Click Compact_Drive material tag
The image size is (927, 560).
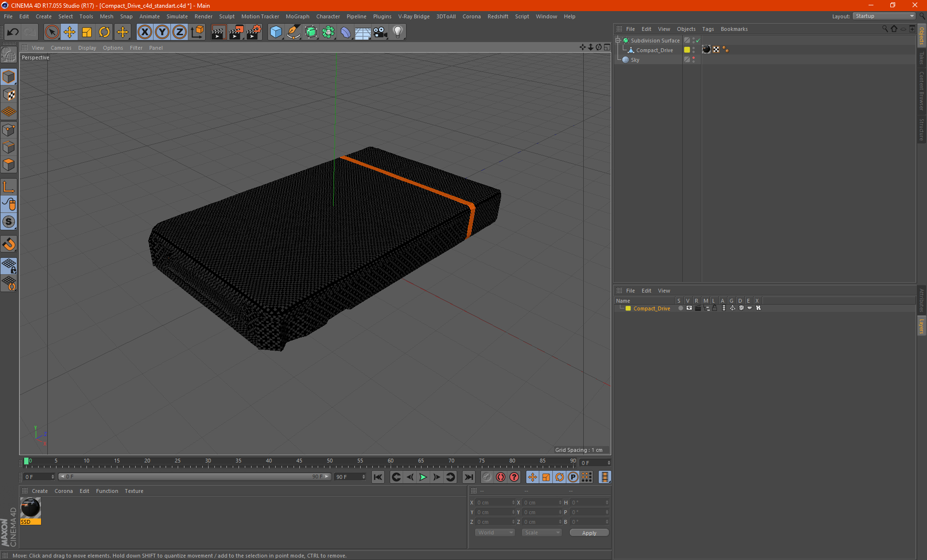(x=706, y=50)
